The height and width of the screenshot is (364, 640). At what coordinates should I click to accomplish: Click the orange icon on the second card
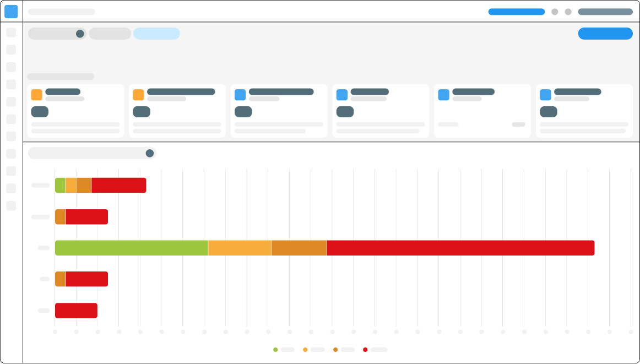(x=138, y=95)
